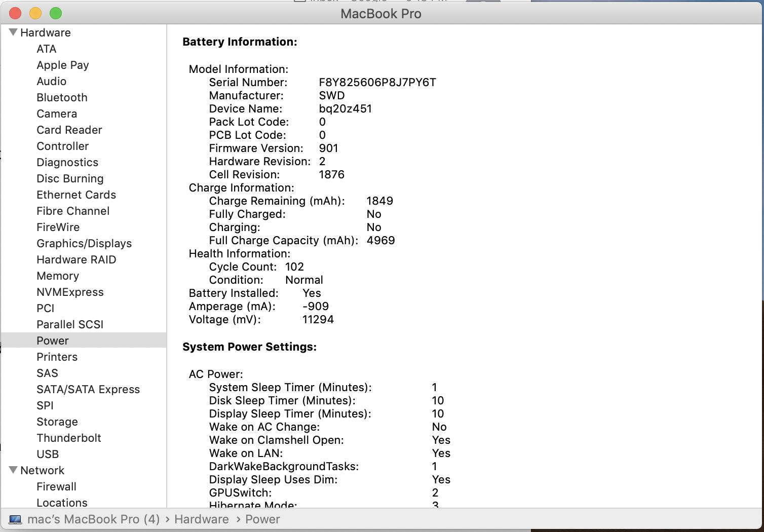Click the DarkWakeBackgroundTasks label
The image size is (764, 532).
284,466
